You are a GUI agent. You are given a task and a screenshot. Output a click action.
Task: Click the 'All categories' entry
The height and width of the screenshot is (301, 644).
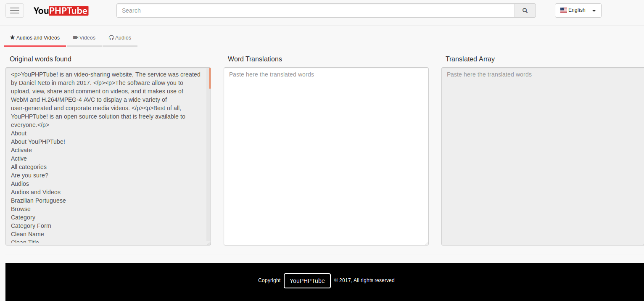[x=29, y=167]
